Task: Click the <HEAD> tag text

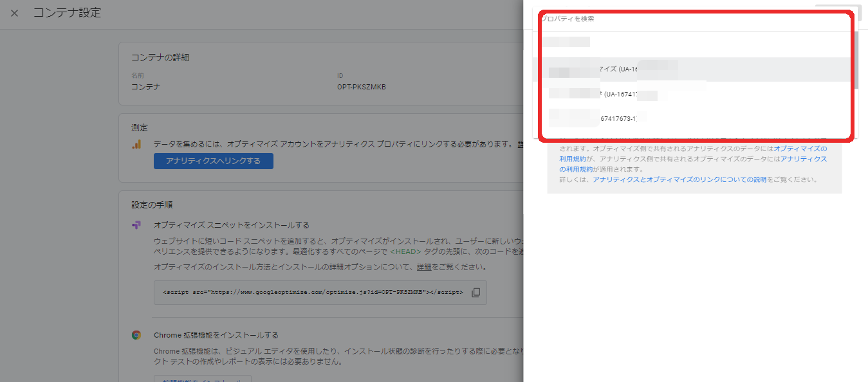Action: tap(405, 251)
